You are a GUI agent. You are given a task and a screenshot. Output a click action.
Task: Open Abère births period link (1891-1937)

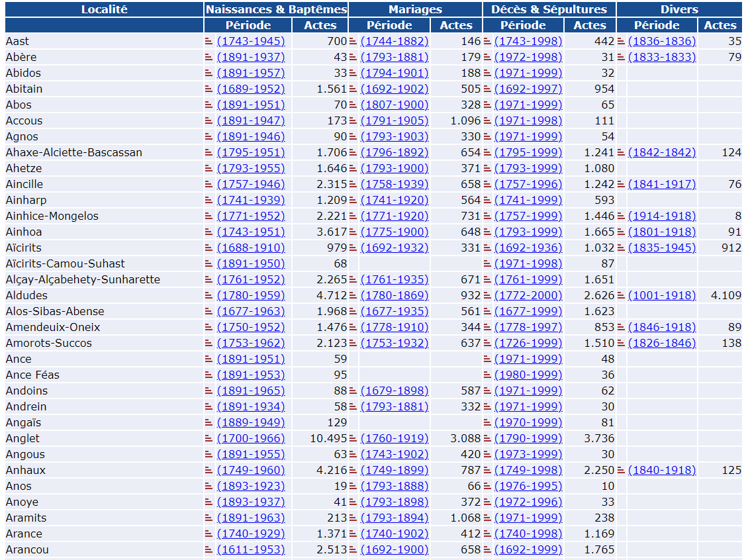(x=251, y=57)
